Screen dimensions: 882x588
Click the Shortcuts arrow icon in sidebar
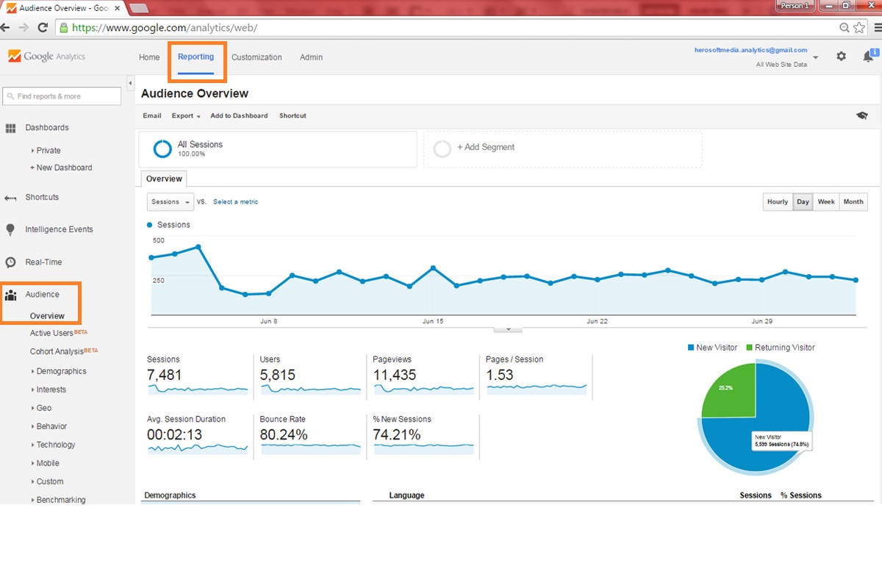(10, 198)
